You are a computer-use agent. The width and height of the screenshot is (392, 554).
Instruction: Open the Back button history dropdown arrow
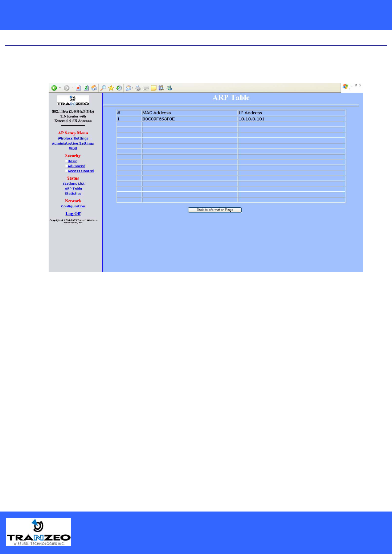(x=60, y=88)
